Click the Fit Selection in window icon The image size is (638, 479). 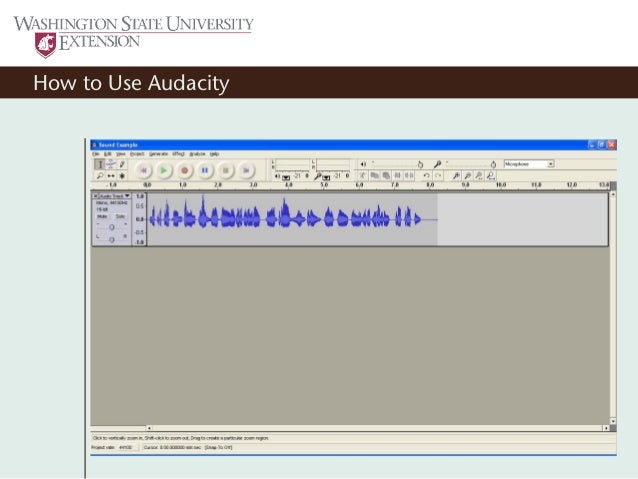479,175
